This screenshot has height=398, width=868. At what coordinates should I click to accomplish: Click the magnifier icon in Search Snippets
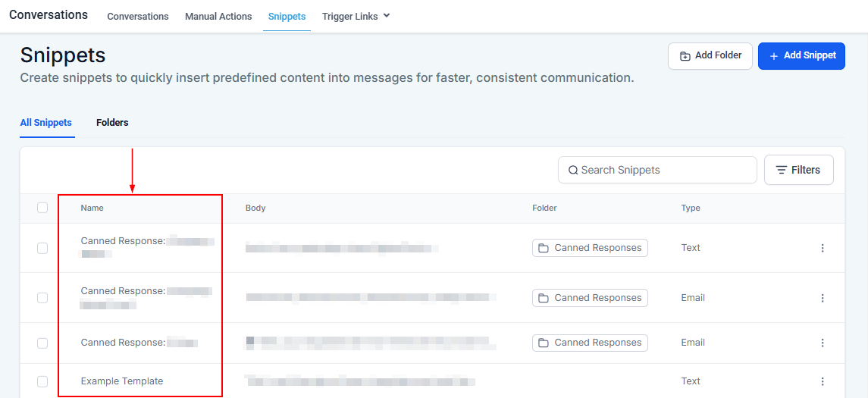click(x=573, y=170)
